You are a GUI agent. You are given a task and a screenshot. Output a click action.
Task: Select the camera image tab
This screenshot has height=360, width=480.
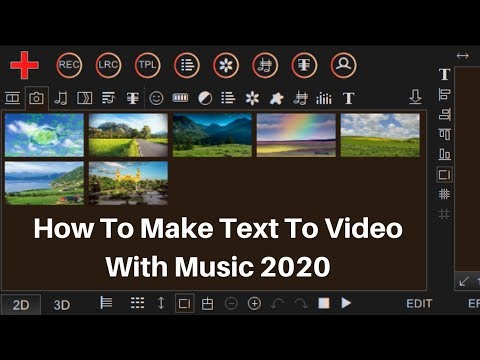pyautogui.click(x=36, y=98)
